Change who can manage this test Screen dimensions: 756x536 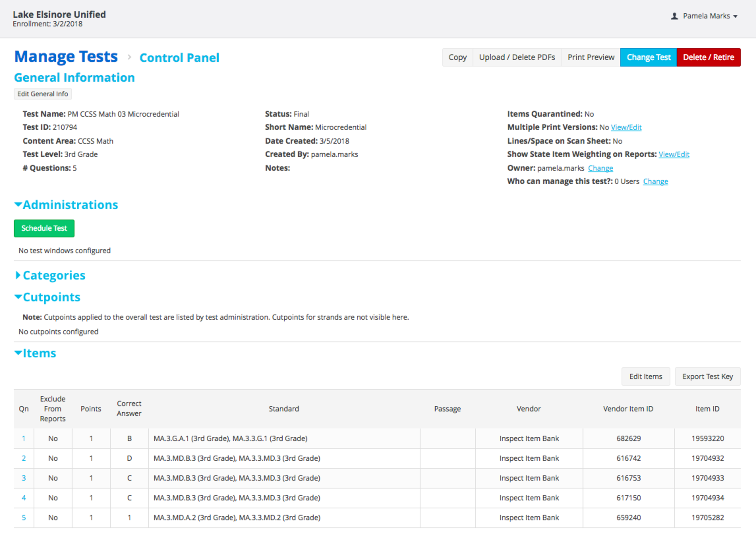[x=655, y=182]
